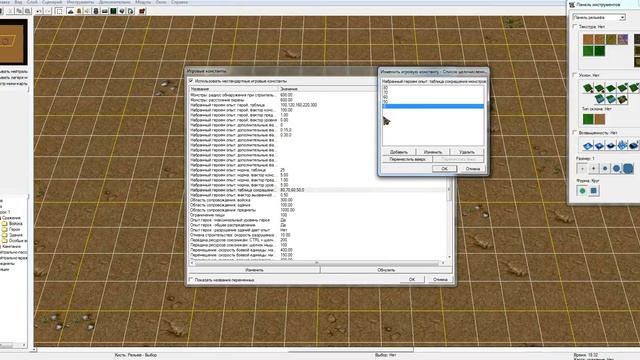Image resolution: width=640 pixels, height=360 pixels.
Task: Set brush shape to circle
Action: (582, 191)
